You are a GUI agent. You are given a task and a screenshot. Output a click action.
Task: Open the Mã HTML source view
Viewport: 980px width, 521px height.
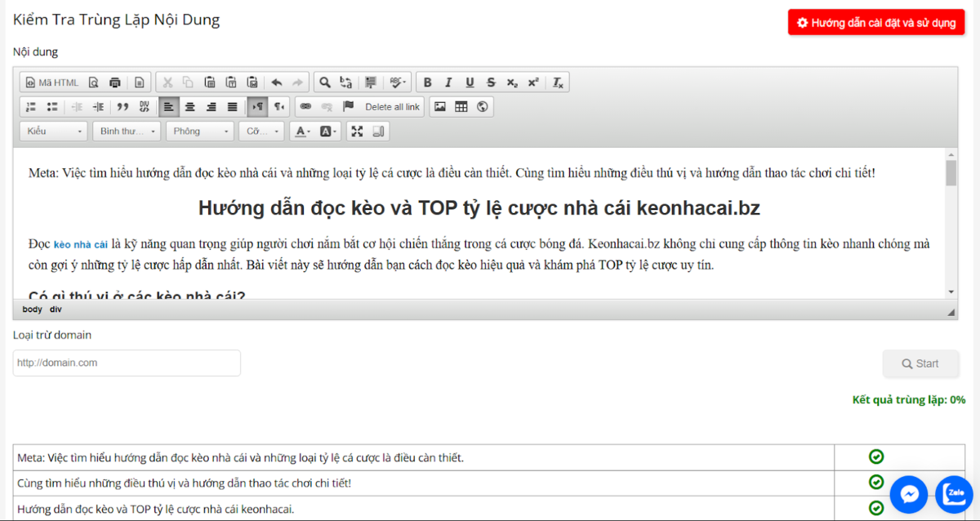(52, 82)
